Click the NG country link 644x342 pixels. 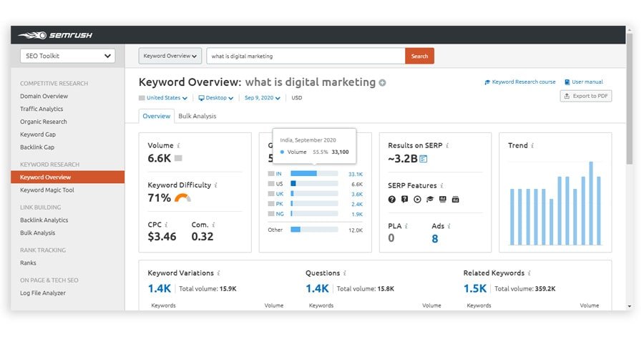point(280,214)
